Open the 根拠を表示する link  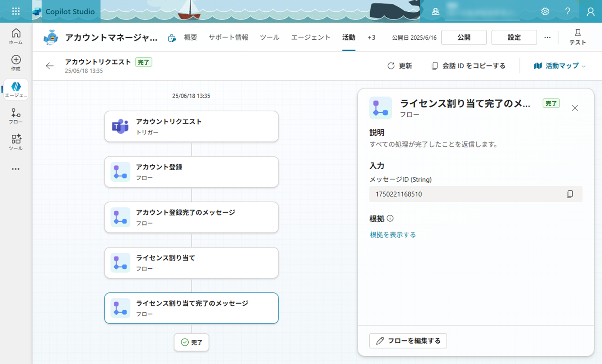click(x=393, y=235)
